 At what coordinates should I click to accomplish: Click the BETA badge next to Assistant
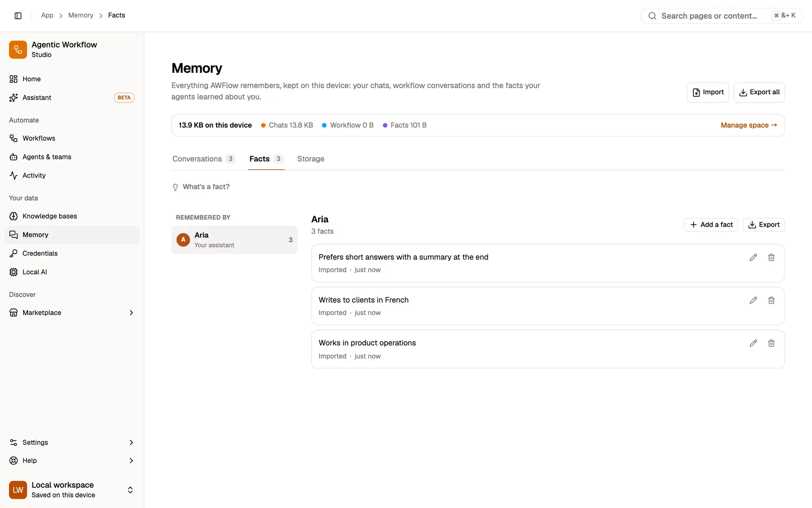(124, 98)
